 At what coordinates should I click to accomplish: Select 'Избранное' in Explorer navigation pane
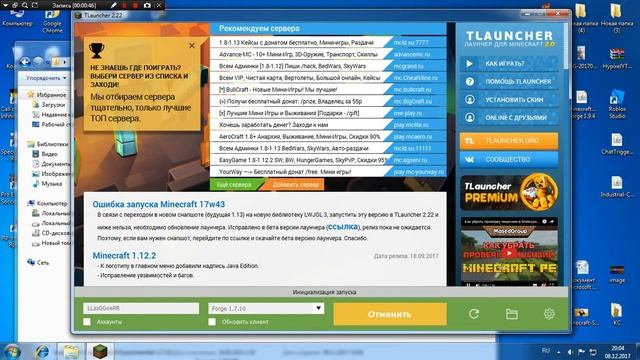tap(51, 95)
